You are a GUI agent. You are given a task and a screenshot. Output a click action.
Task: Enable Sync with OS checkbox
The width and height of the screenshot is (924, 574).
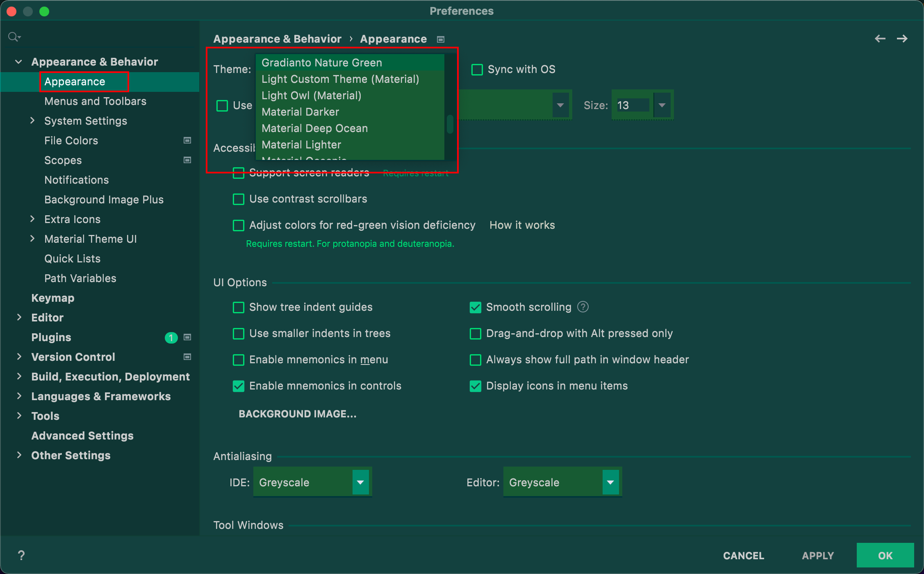(x=477, y=69)
